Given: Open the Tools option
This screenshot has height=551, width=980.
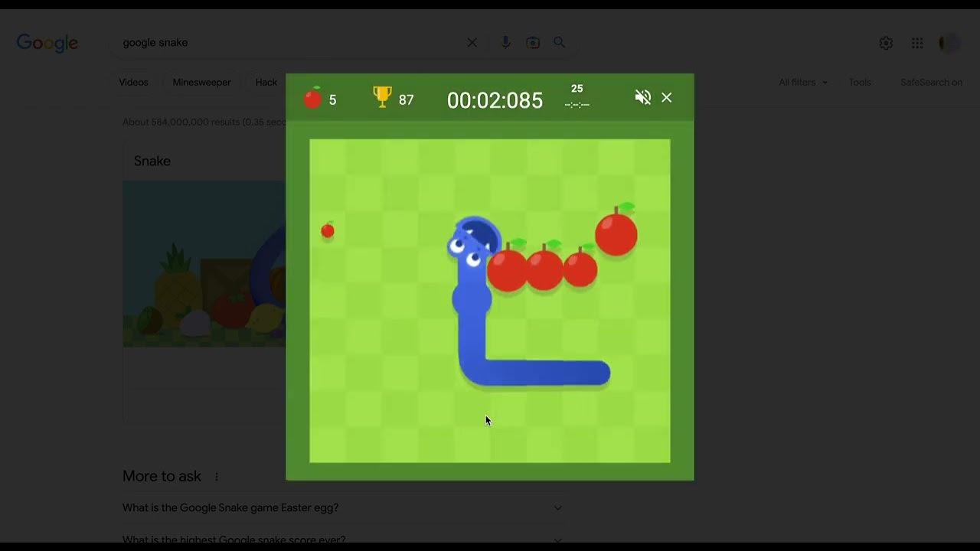Looking at the screenshot, I should [x=860, y=83].
